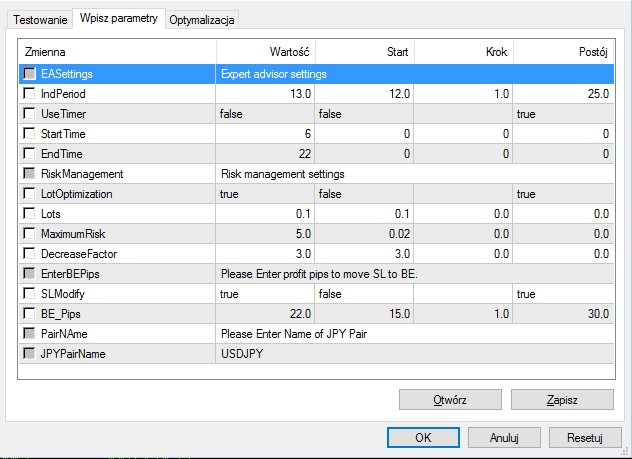Open SLModify start value false
This screenshot has width=632, height=459.
pos(364,294)
